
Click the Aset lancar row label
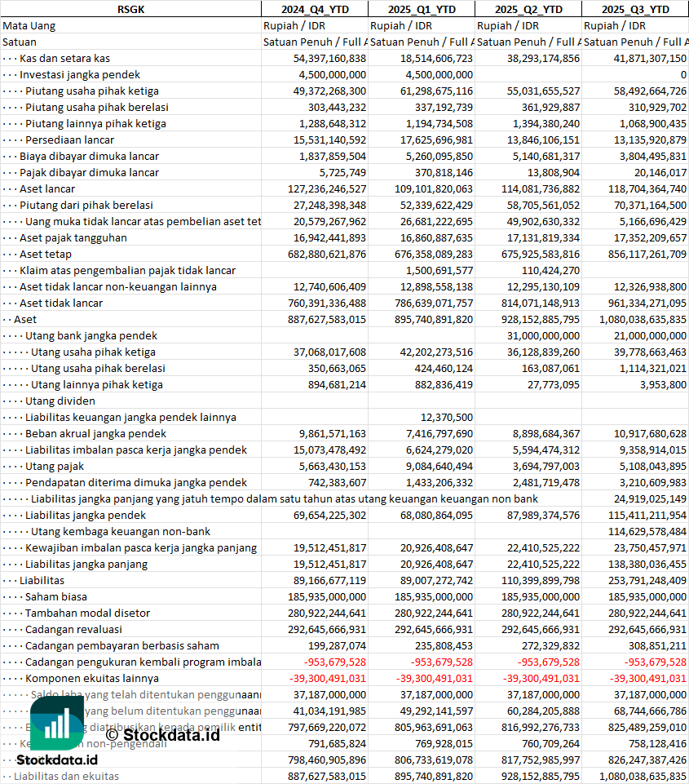[47, 189]
